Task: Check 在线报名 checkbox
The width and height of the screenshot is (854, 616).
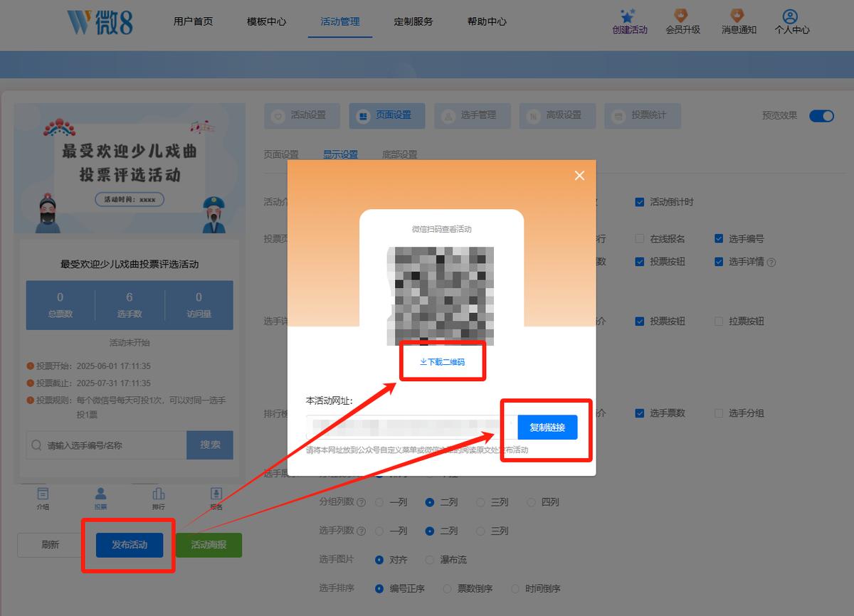Action: 640,239
